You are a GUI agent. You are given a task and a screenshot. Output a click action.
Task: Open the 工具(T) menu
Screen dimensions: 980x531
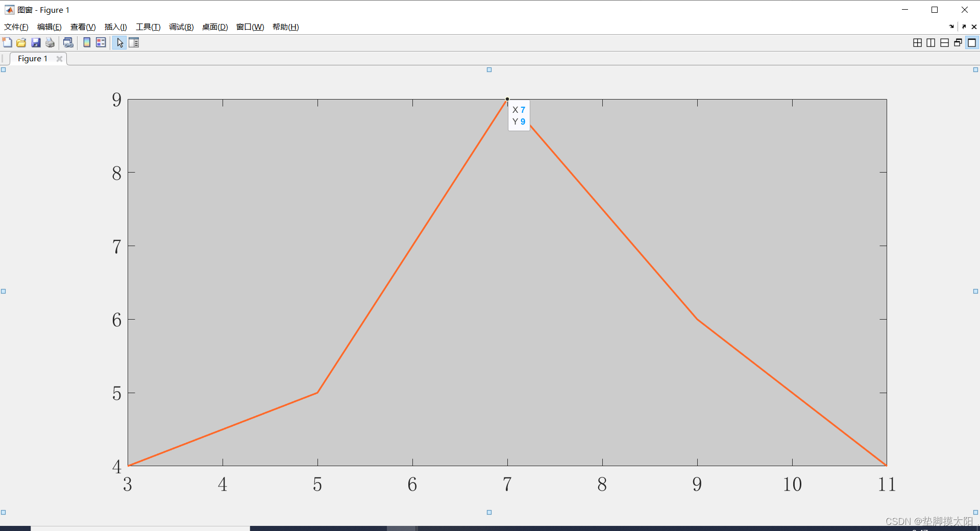[148, 27]
